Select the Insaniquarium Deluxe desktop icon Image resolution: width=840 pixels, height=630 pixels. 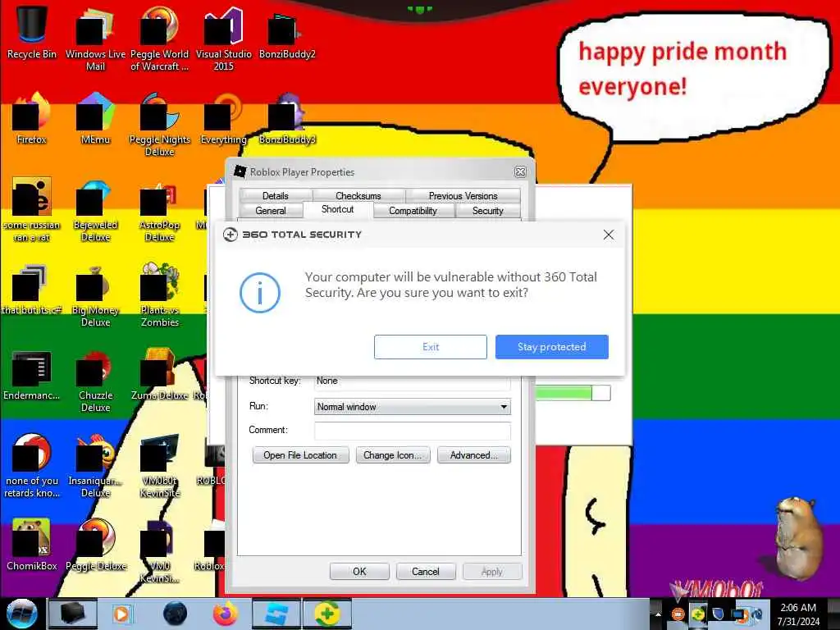(95, 466)
